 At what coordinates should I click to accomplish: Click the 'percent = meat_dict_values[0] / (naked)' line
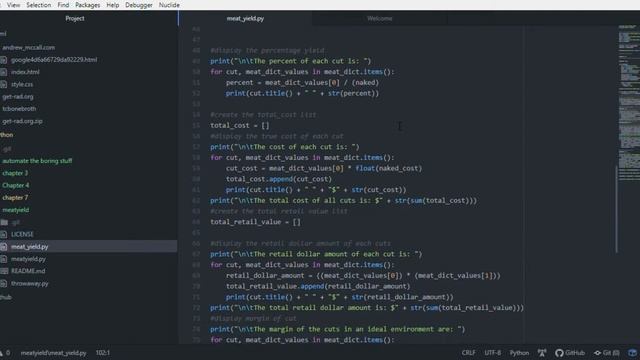point(302,83)
